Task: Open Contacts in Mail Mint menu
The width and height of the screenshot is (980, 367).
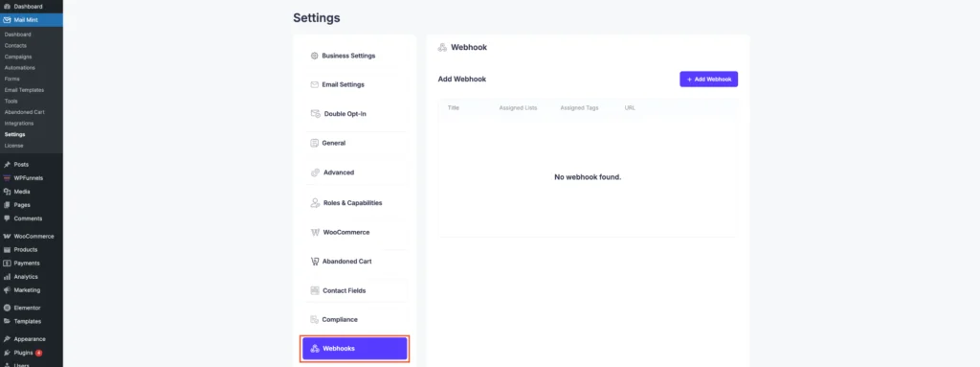Action: click(x=15, y=46)
